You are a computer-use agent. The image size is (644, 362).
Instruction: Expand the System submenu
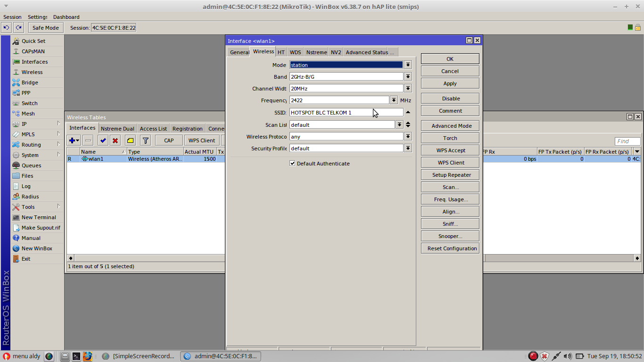point(59,155)
